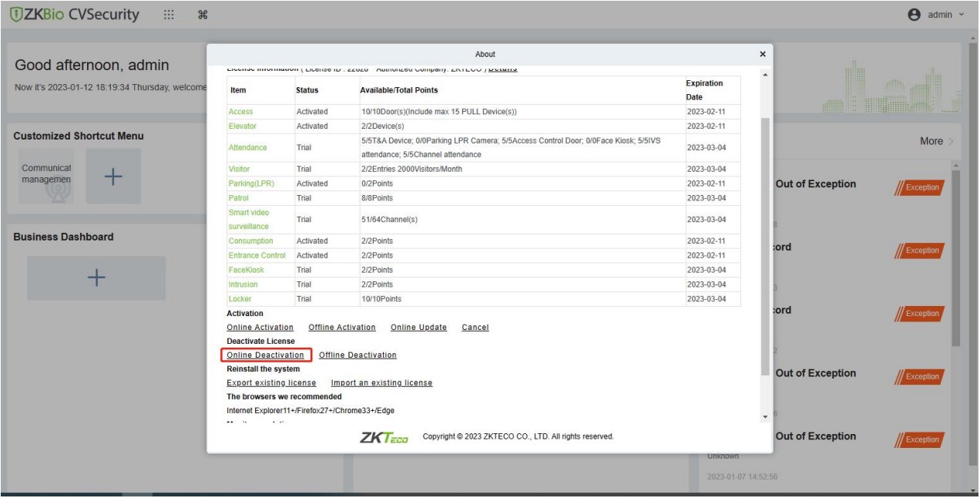Add a new shortcut with plus tile

pyautogui.click(x=113, y=177)
